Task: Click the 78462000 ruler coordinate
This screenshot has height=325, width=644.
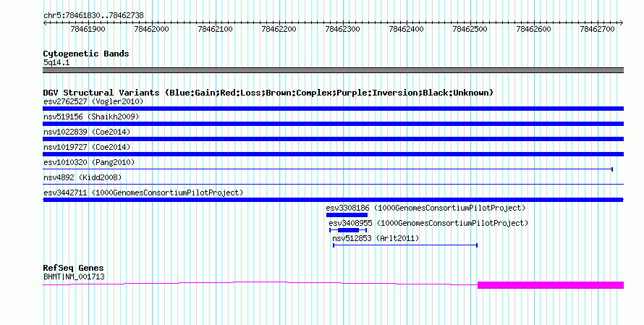Action: [x=151, y=29]
